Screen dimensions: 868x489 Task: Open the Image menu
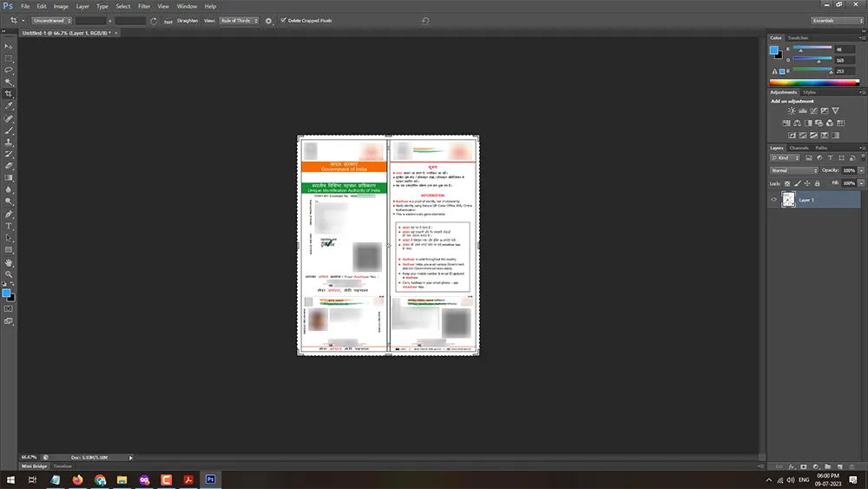(x=61, y=6)
